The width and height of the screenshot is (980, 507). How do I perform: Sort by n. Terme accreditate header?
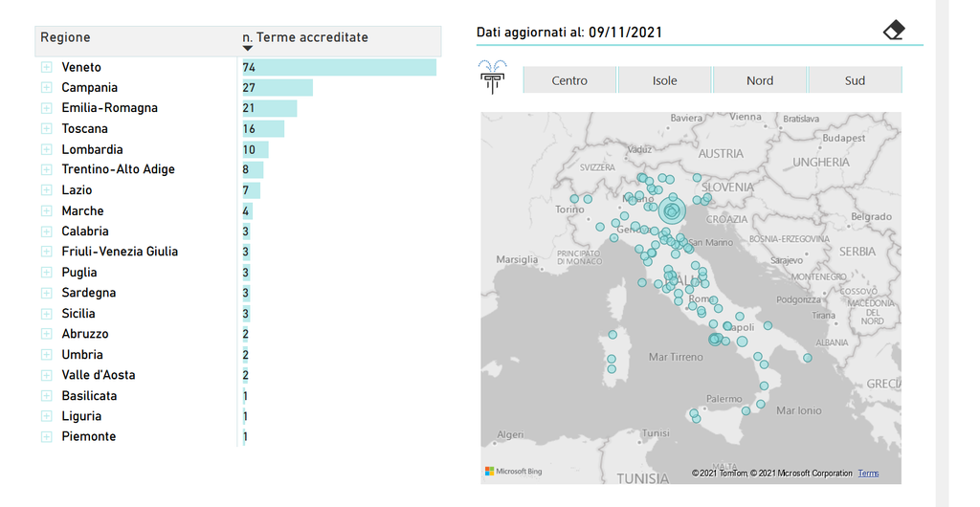305,37
